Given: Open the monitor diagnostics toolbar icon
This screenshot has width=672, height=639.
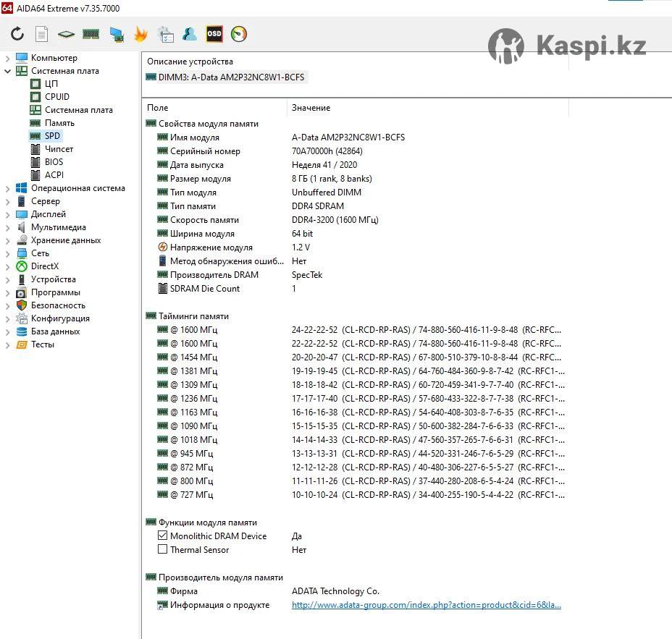Looking at the screenshot, I should pyautogui.click(x=116, y=34).
